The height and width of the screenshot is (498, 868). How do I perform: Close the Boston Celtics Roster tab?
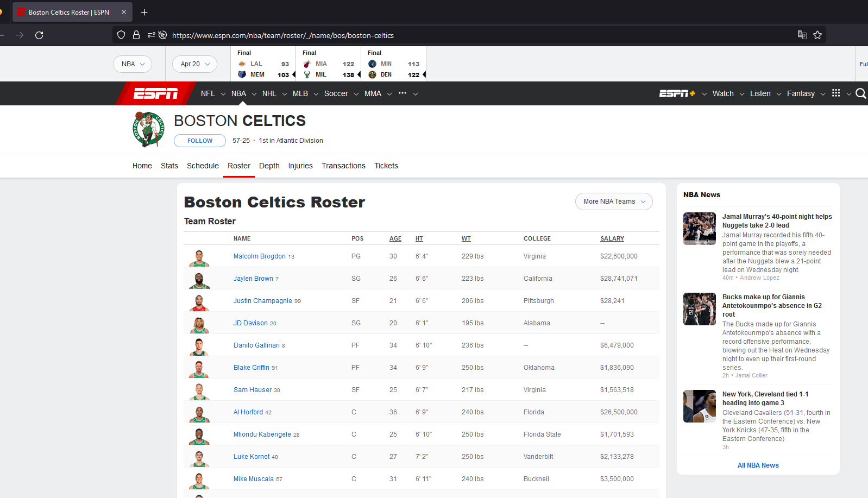[124, 12]
